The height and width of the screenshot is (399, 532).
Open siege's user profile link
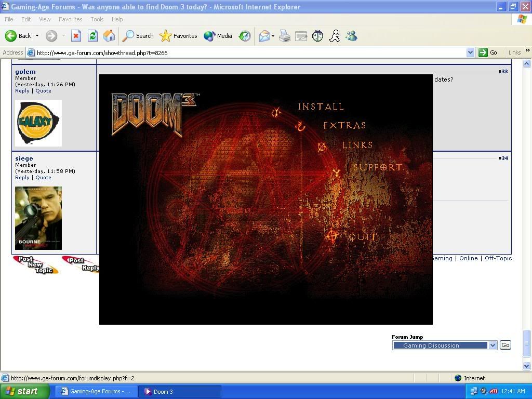pyautogui.click(x=24, y=158)
